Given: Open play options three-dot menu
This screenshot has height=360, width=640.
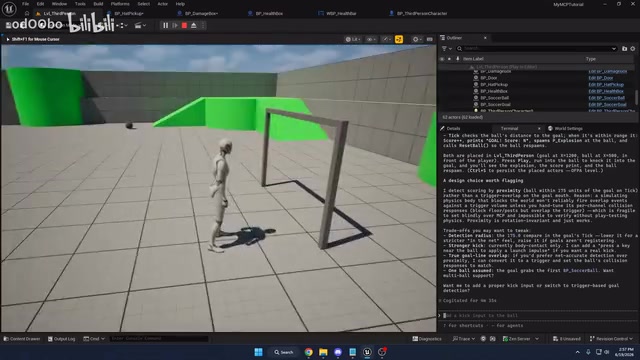Looking at the screenshot, I should click(203, 25).
